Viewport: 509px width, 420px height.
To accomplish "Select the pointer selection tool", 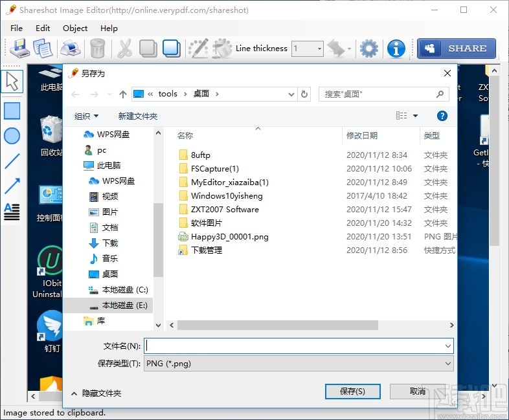I will [x=12, y=82].
